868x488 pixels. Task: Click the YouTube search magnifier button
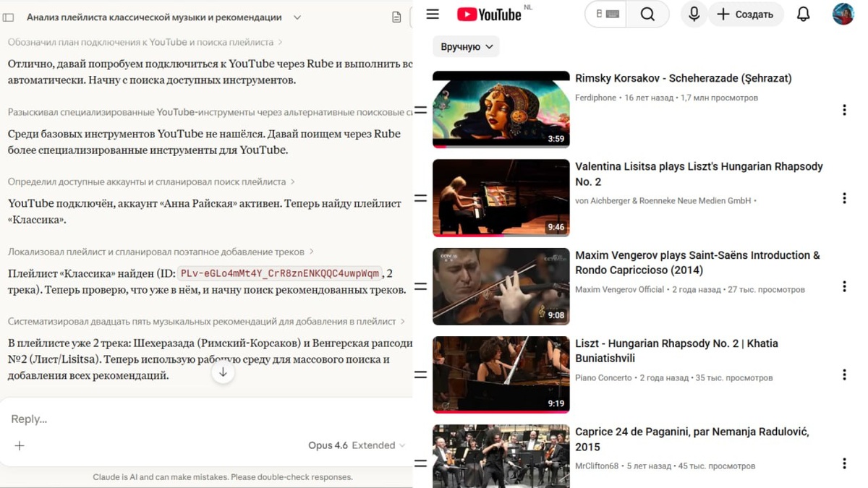tap(647, 14)
